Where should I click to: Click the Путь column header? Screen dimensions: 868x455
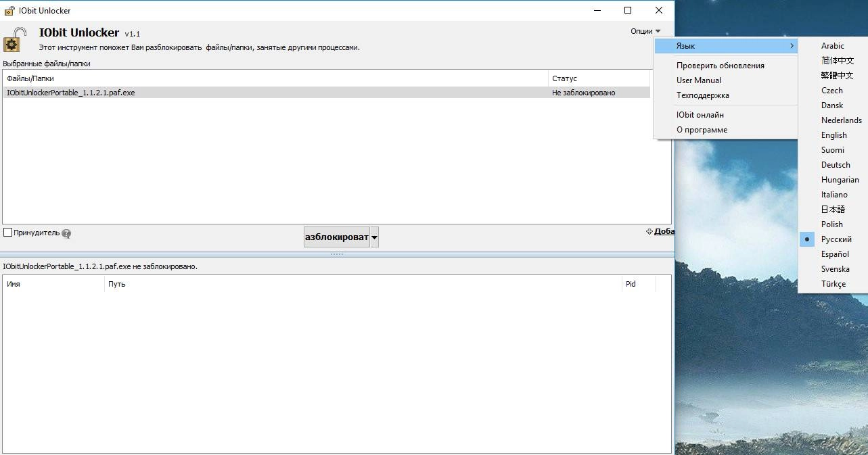click(x=363, y=284)
